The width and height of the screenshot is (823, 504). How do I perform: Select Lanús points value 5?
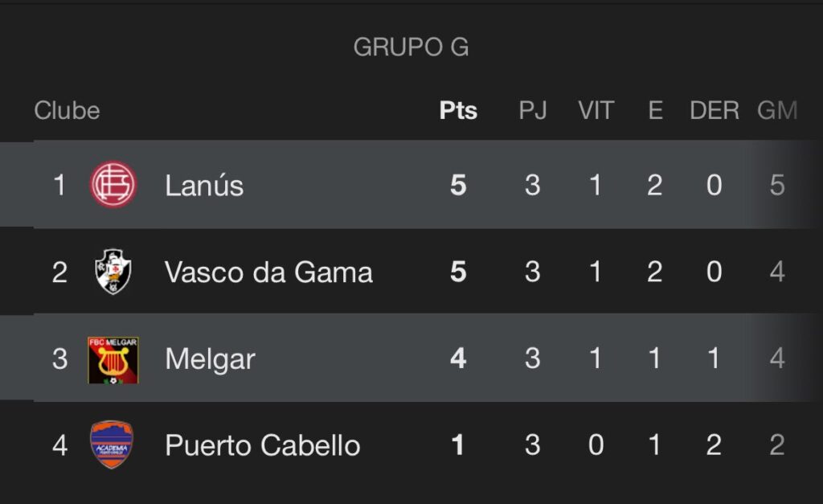[458, 185]
